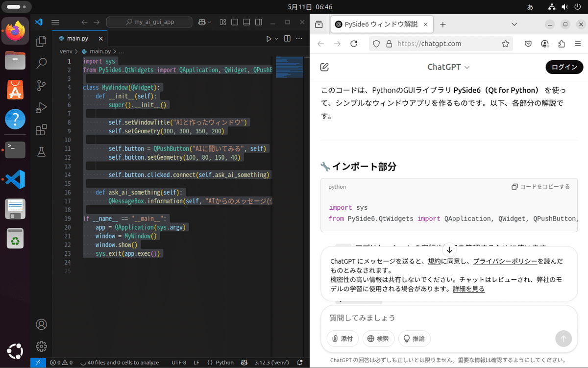Toggle the bottom panel layout in VS Code
Image resolution: width=588 pixels, height=368 pixels.
pyautogui.click(x=245, y=22)
